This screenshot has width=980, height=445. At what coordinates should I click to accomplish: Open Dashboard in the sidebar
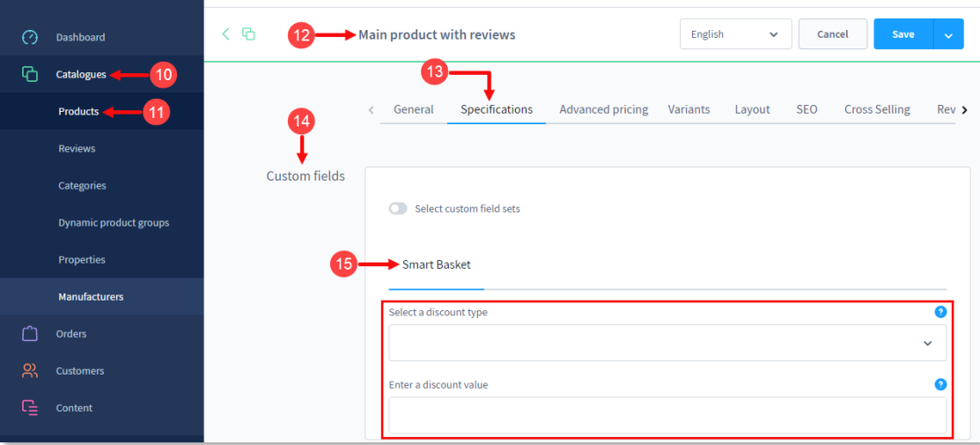81,37
